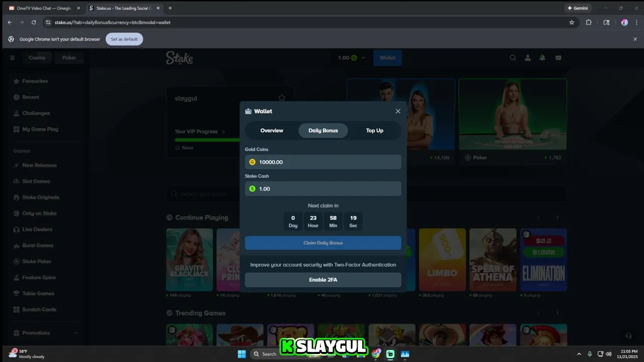
Task: Click the favourite star on slaygul card
Action: 282,98
